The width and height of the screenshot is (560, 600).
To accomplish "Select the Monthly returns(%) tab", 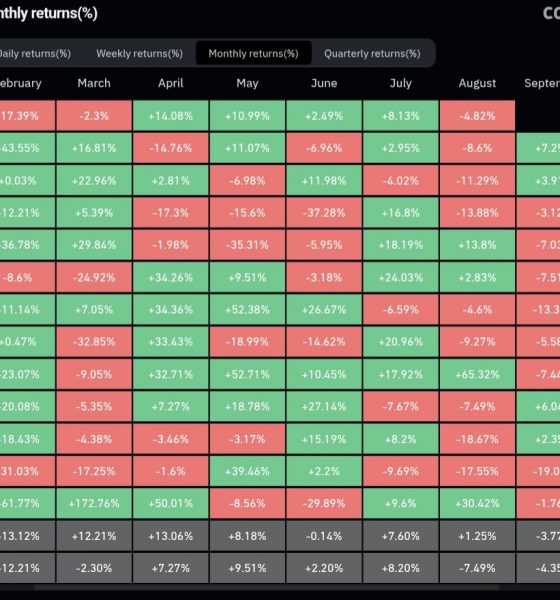I will (x=253, y=54).
